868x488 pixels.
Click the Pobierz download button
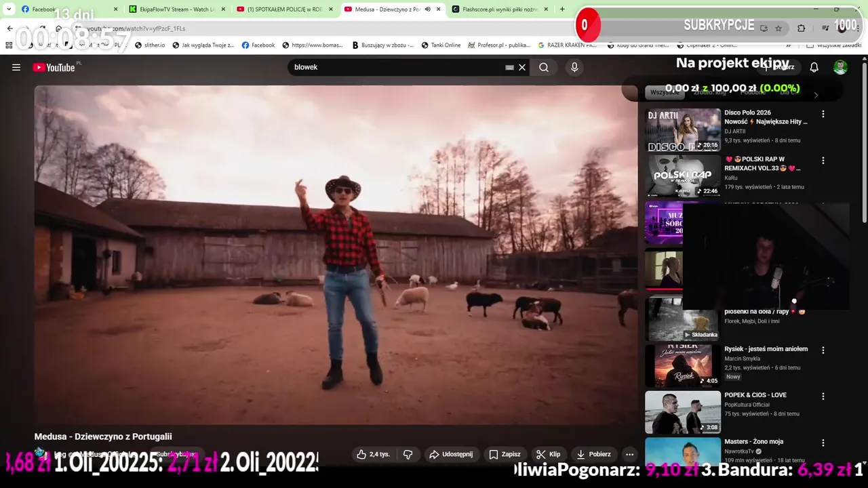pos(593,454)
